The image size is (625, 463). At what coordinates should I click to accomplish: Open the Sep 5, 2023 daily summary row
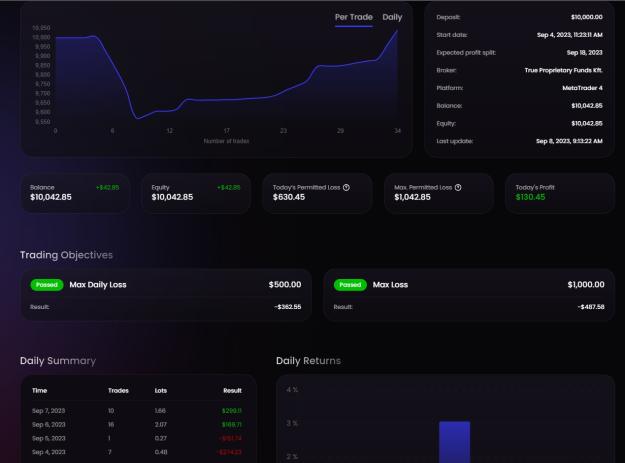(137, 438)
